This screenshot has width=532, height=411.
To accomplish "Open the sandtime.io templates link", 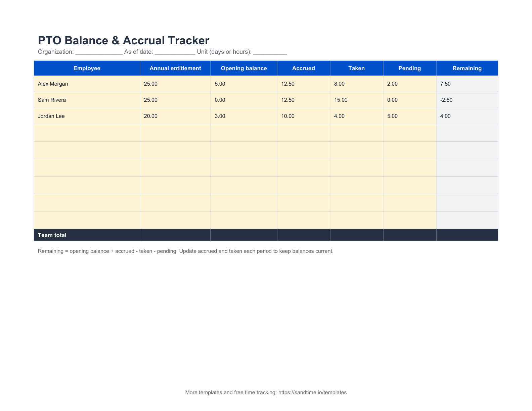I will pyautogui.click(x=312, y=392).
